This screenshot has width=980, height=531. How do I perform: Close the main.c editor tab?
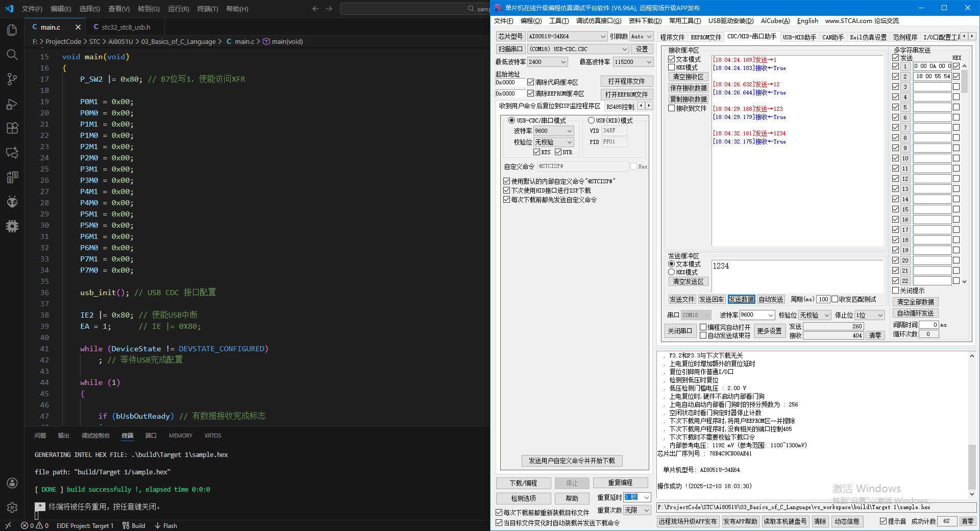tap(78, 27)
